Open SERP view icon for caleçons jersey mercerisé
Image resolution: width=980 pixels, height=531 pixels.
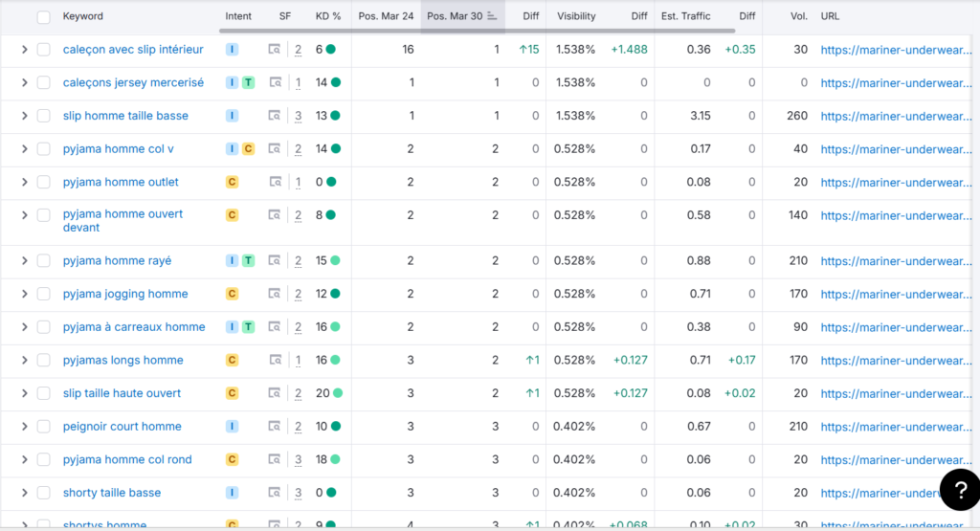click(x=275, y=82)
